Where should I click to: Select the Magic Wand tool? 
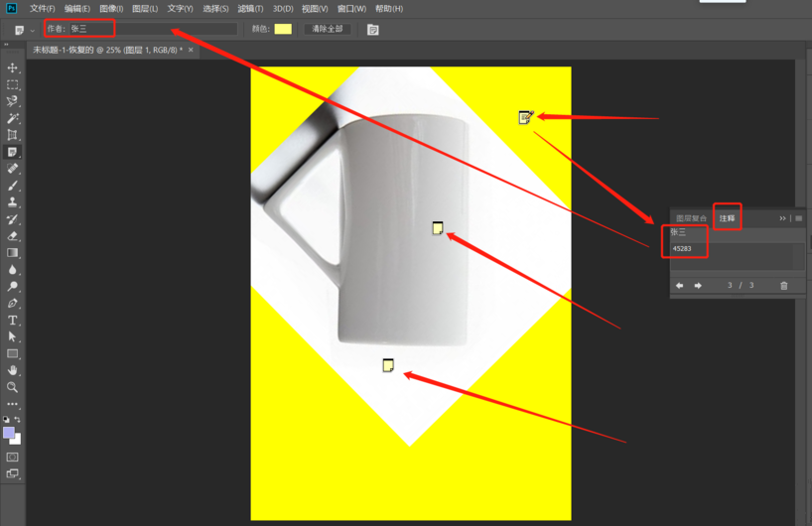pyautogui.click(x=13, y=118)
